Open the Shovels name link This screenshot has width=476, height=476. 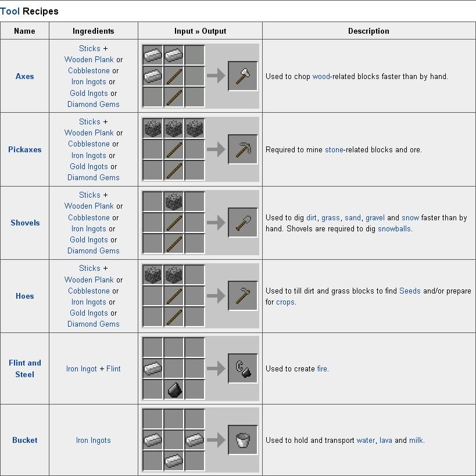tap(25, 223)
